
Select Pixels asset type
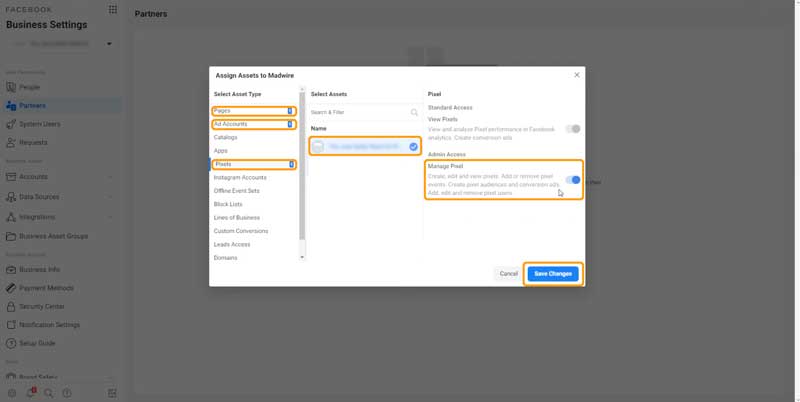[254, 164]
